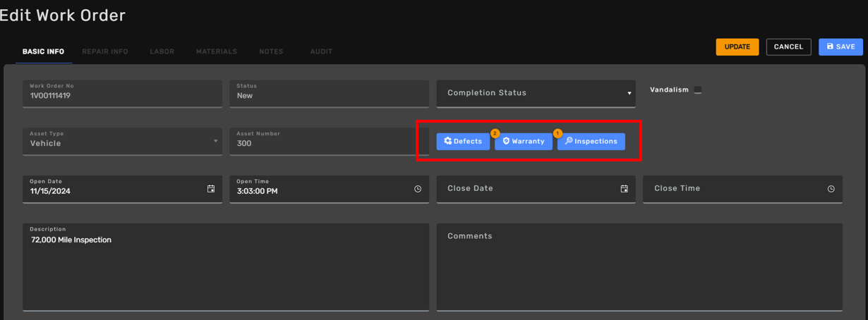The height and width of the screenshot is (320, 868).
Task: Click the blue Save button
Action: (840, 47)
